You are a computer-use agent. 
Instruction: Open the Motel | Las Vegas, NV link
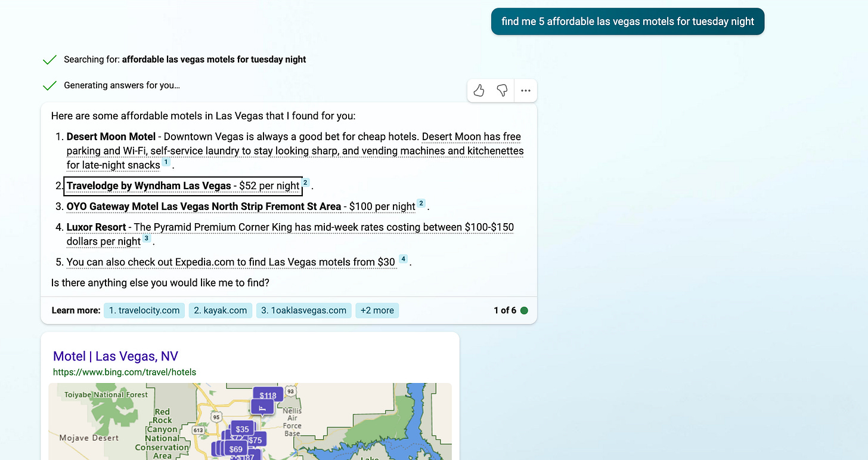click(x=116, y=356)
